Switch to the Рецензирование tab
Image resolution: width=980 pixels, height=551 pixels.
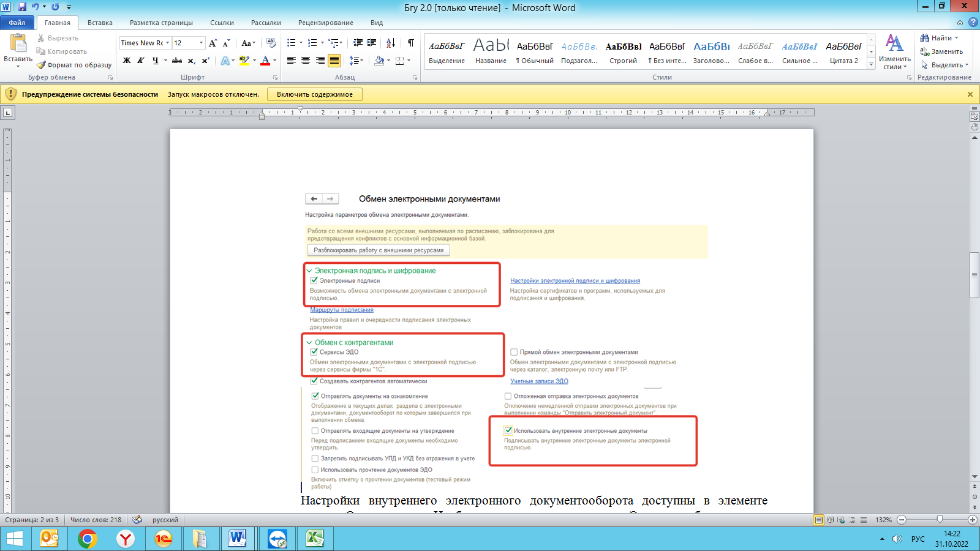click(325, 23)
